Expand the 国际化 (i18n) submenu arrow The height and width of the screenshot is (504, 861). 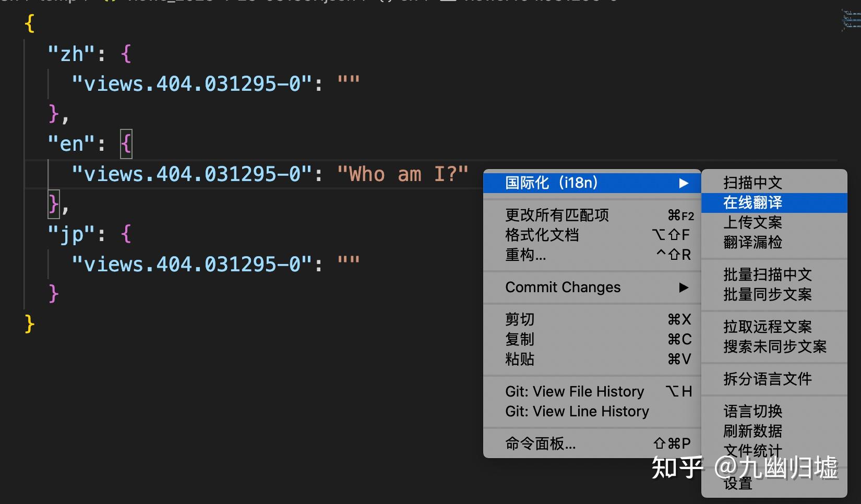click(x=685, y=183)
